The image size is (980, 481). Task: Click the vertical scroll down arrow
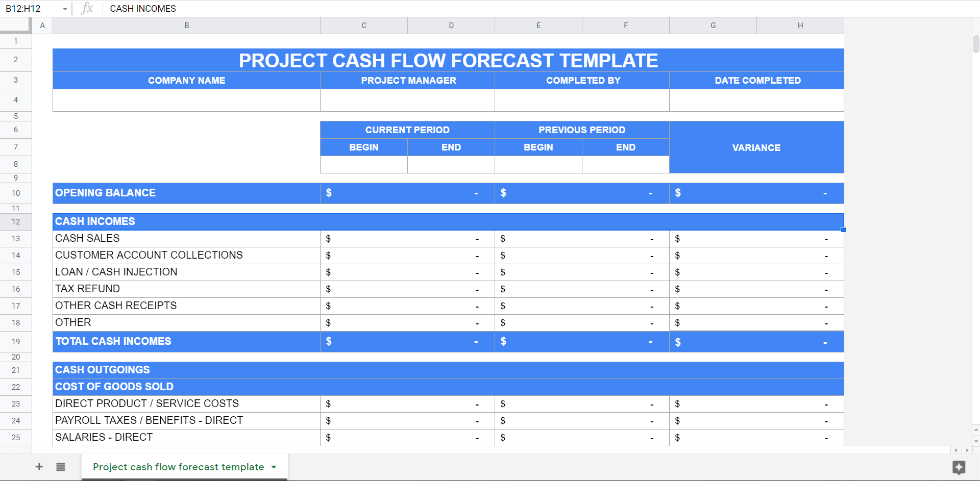pyautogui.click(x=976, y=441)
